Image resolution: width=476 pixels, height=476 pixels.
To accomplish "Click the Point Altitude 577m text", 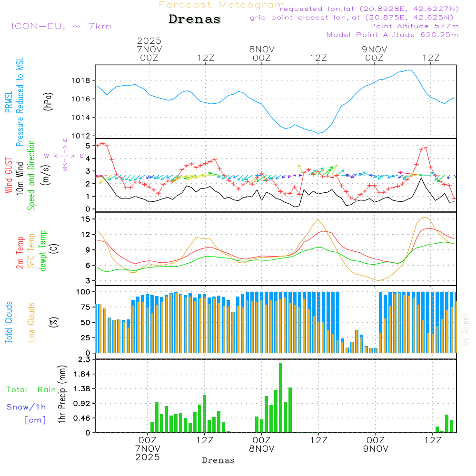I will [x=414, y=26].
